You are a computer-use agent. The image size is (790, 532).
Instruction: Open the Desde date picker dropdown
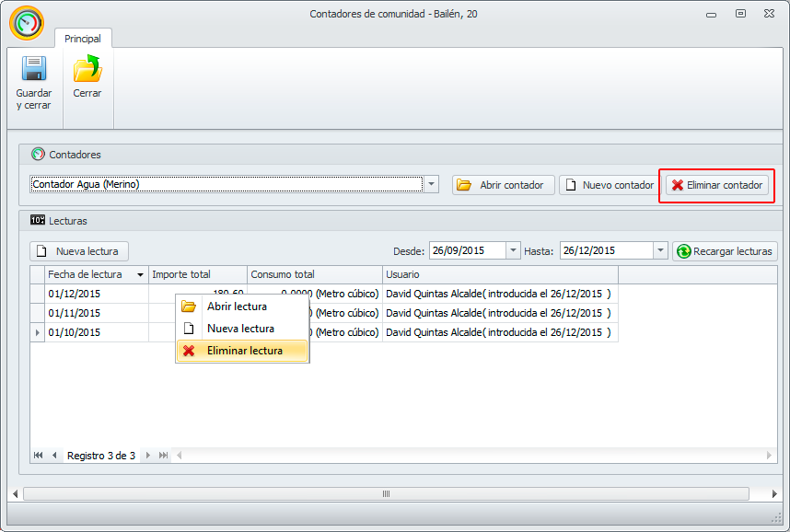coord(513,250)
